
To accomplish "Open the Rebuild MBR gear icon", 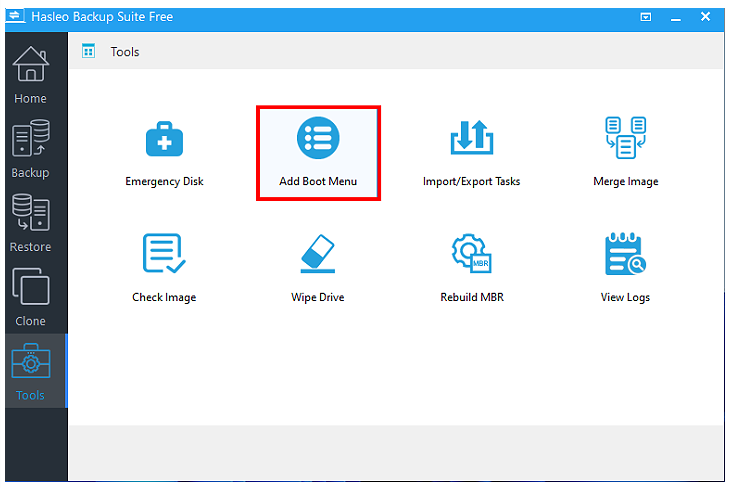I will coord(472,253).
